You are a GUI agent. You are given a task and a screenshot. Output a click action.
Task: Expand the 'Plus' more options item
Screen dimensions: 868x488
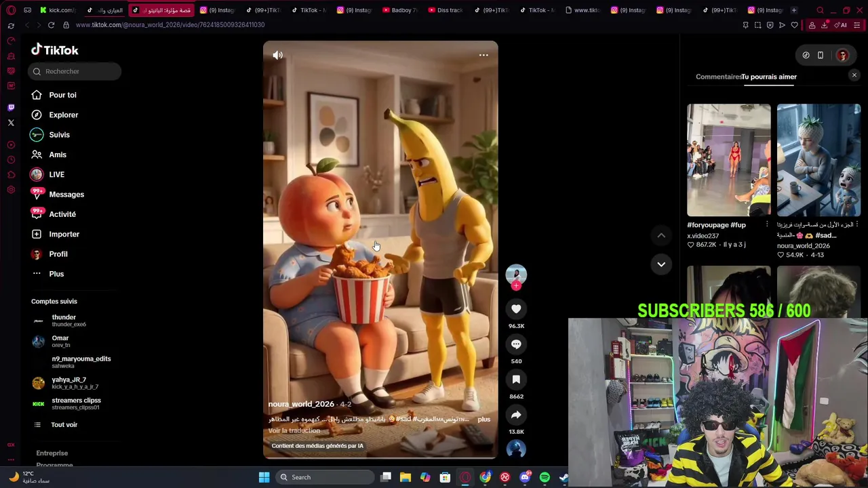(x=56, y=274)
